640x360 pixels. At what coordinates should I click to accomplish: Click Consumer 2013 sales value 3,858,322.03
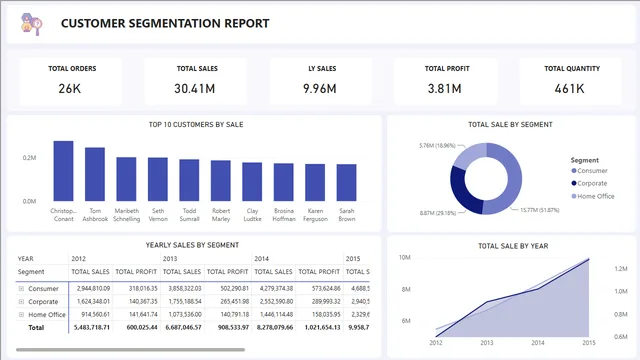(x=185, y=289)
